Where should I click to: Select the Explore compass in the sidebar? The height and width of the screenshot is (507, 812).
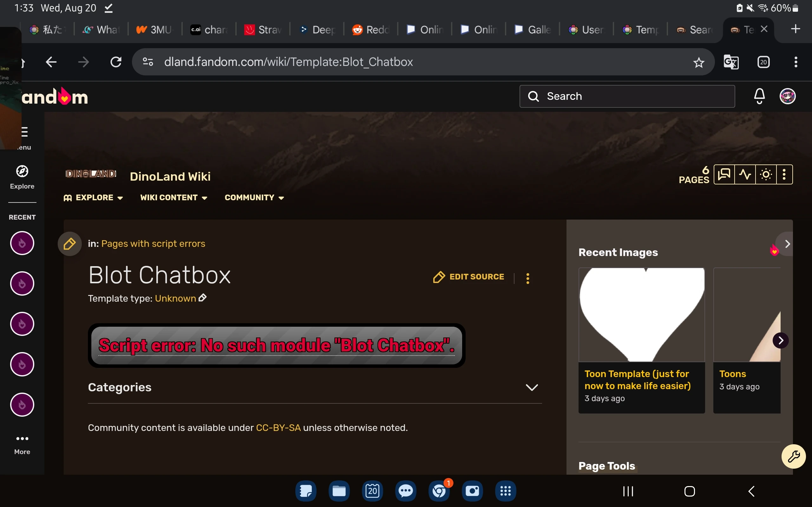pos(22,171)
